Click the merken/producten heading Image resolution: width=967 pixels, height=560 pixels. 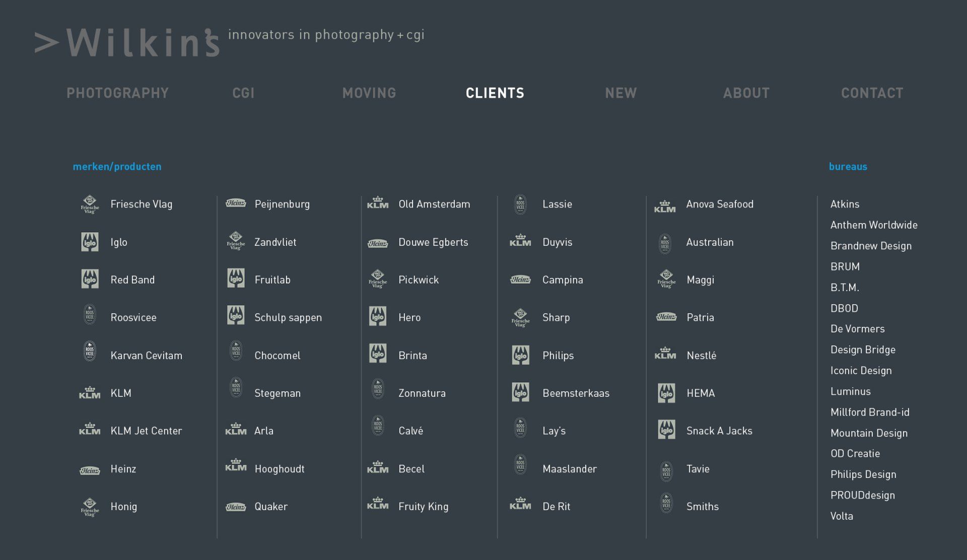click(117, 167)
